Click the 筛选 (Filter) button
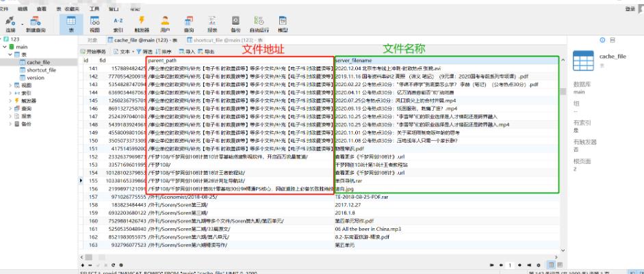Image resolution: width=644 pixels, height=274 pixels. point(147,51)
